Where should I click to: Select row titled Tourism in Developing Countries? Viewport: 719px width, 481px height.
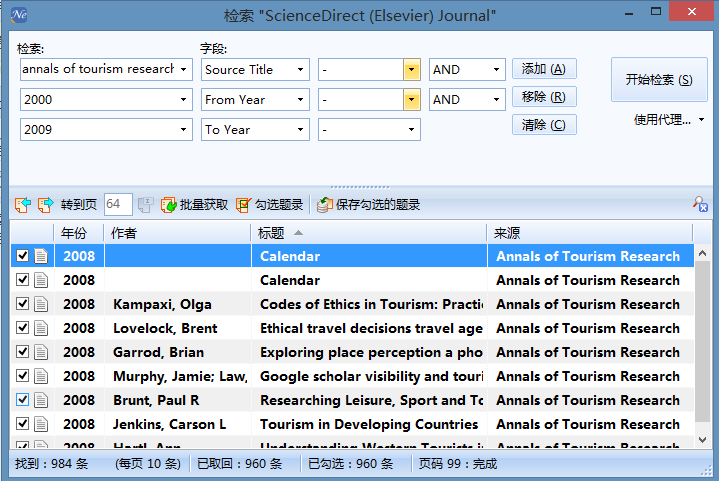pyautogui.click(x=352, y=424)
